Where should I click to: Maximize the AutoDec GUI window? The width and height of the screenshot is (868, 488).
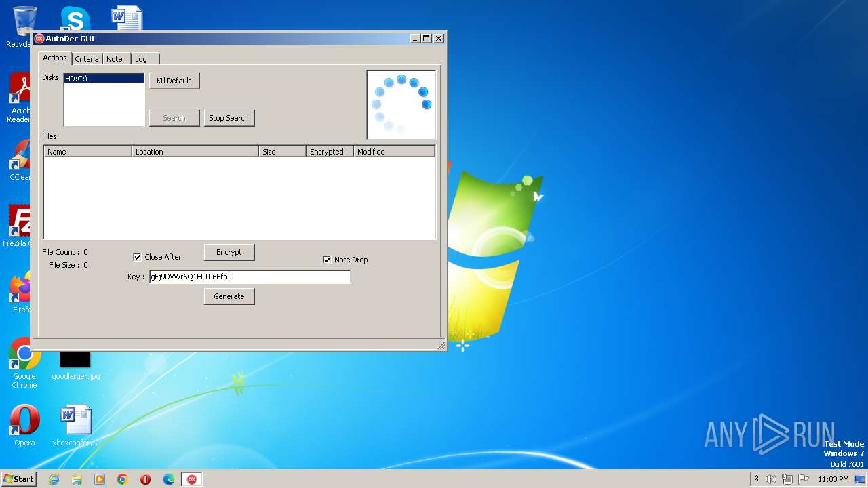427,39
